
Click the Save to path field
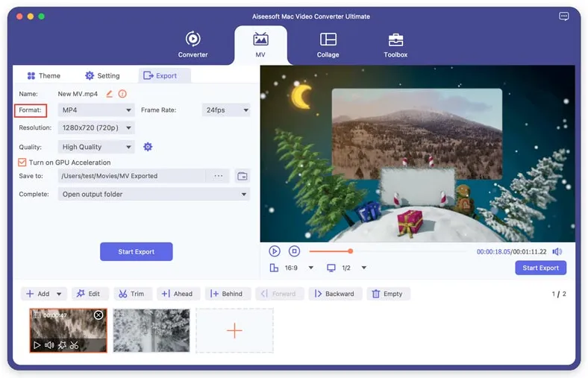pos(131,176)
